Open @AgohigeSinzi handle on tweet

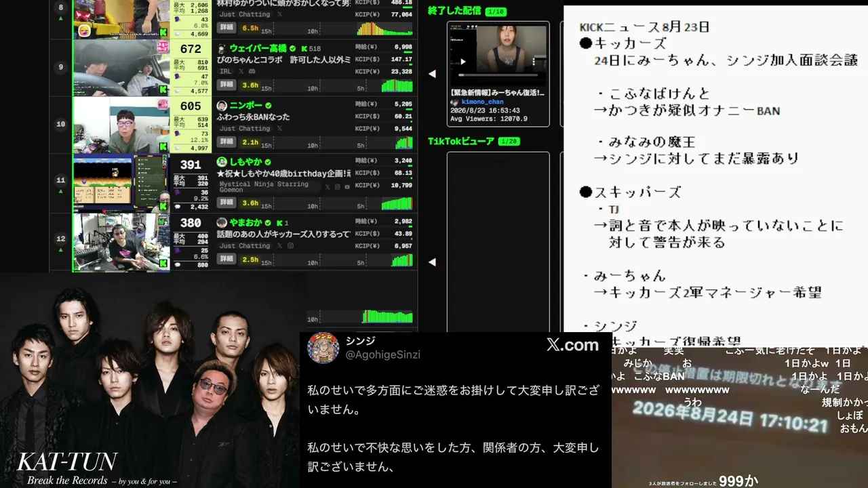coord(384,354)
